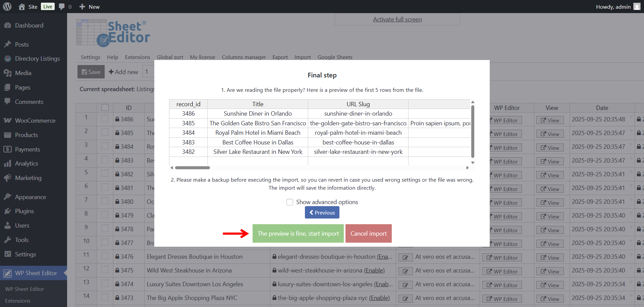The image size is (644, 307).
Task: Open Extensions submenu link in sidebar
Action: pos(17,301)
